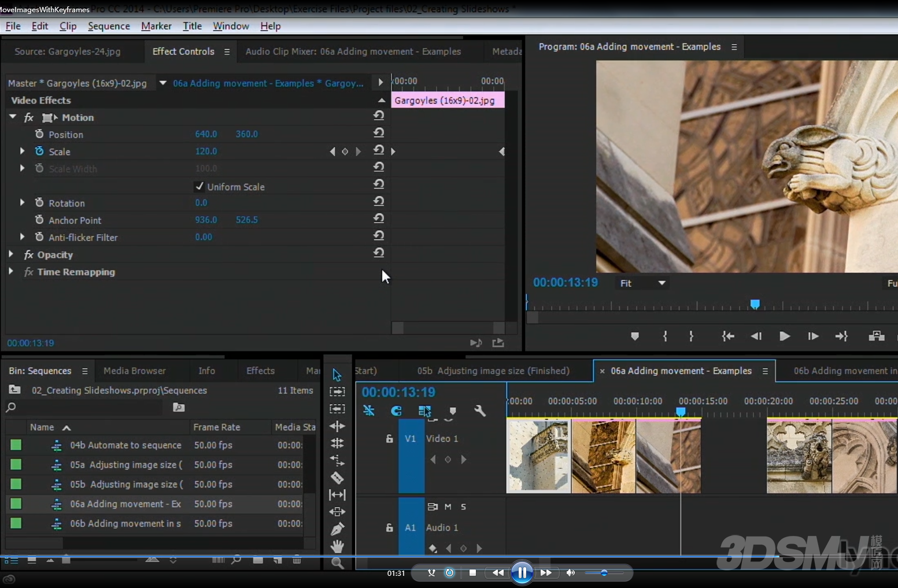Click Lift button in Program monitor

[x=877, y=336]
